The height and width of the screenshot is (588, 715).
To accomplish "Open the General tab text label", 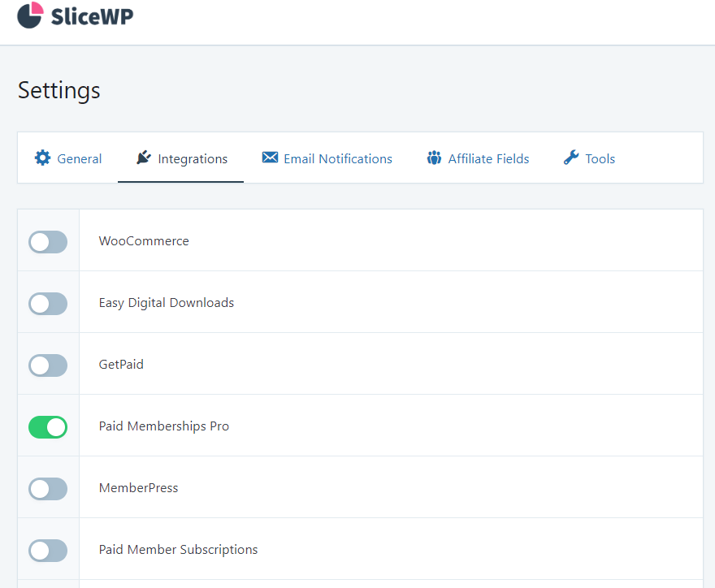I will click(x=80, y=159).
